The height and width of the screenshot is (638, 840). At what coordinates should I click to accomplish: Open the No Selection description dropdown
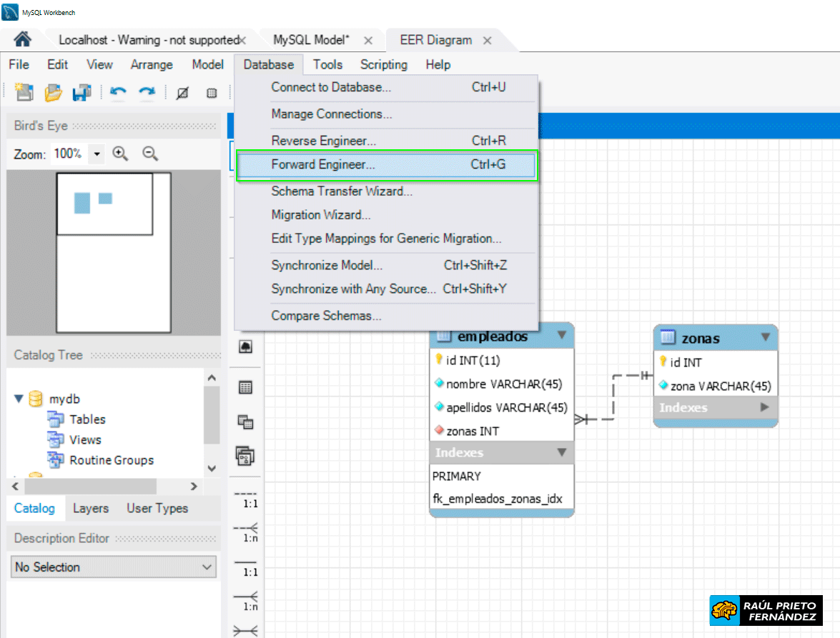[114, 567]
